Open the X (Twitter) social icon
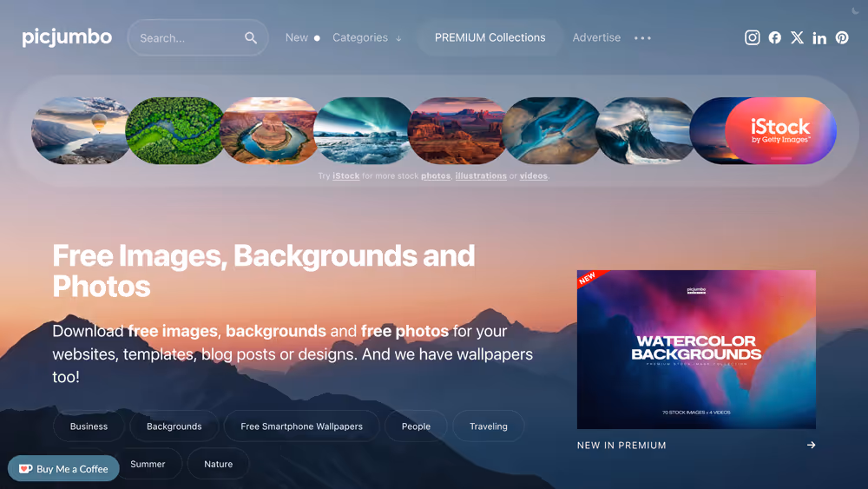The image size is (868, 489). 797,37
